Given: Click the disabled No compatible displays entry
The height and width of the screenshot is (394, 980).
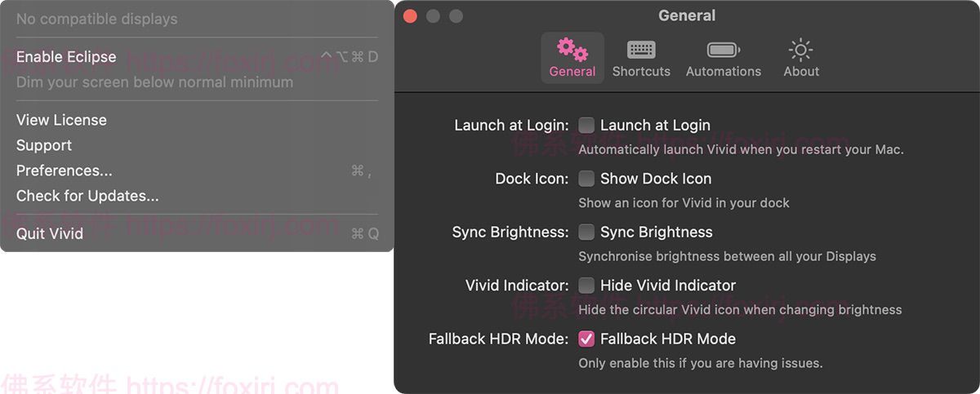Looking at the screenshot, I should pos(96,19).
